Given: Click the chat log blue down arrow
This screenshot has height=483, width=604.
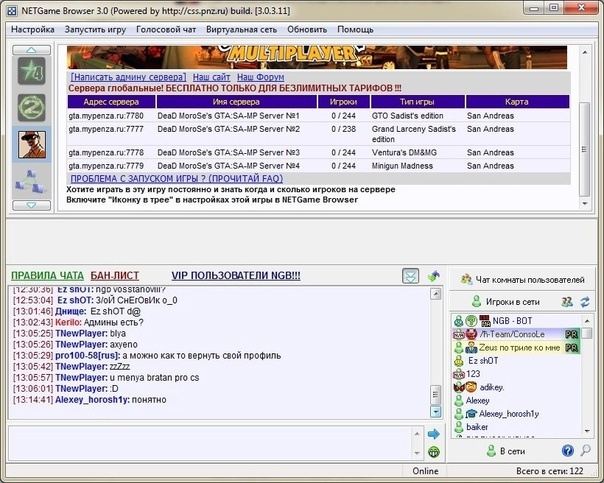Looking at the screenshot, I should click(x=436, y=412).
